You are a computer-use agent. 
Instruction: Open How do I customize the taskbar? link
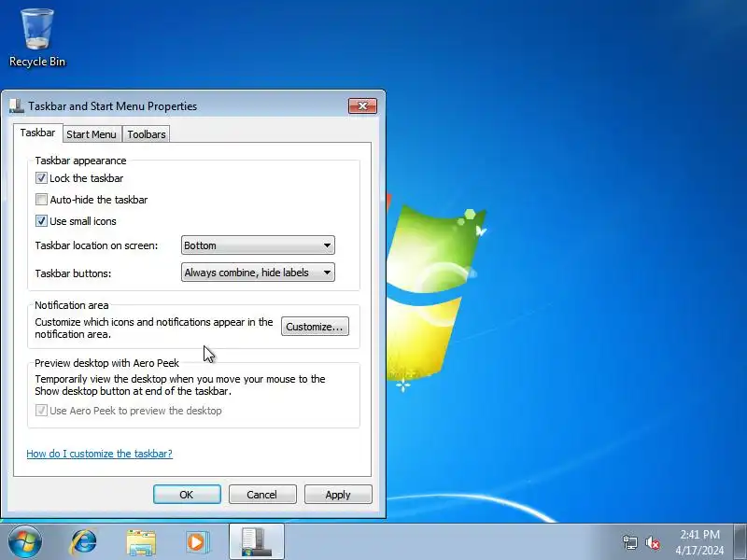click(100, 454)
